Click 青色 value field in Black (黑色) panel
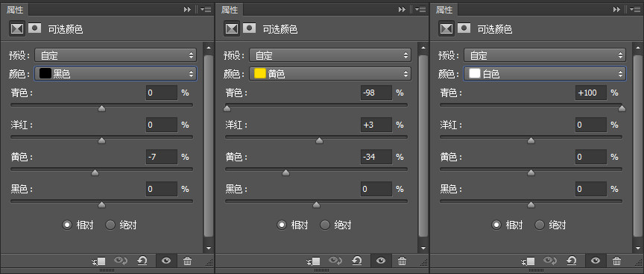The height and width of the screenshot is (274, 644). (x=162, y=93)
